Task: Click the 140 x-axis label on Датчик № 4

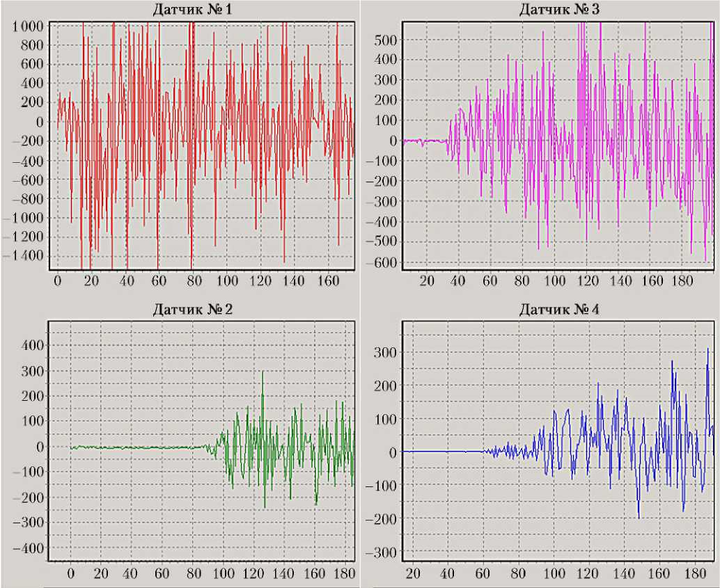Action: (x=624, y=573)
